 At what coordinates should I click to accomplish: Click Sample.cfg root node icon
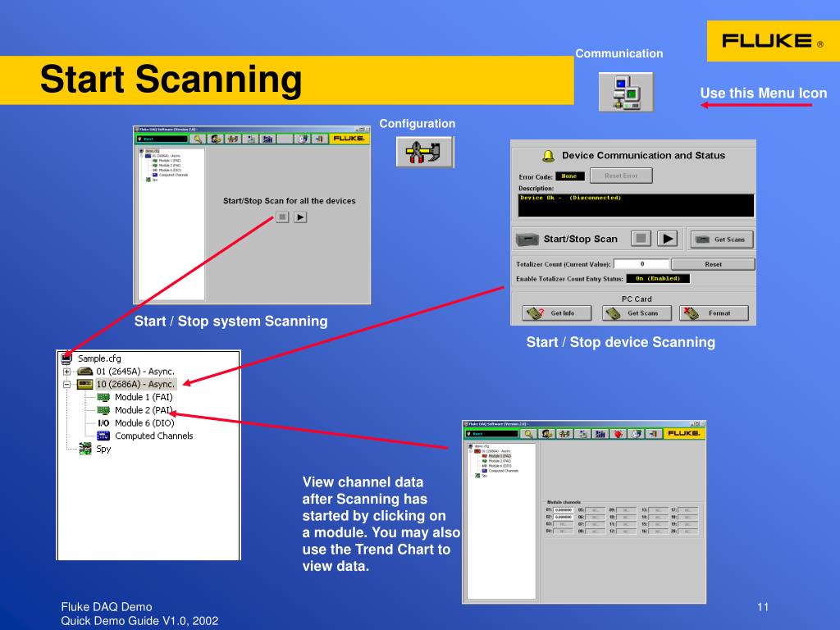pyautogui.click(x=66, y=358)
